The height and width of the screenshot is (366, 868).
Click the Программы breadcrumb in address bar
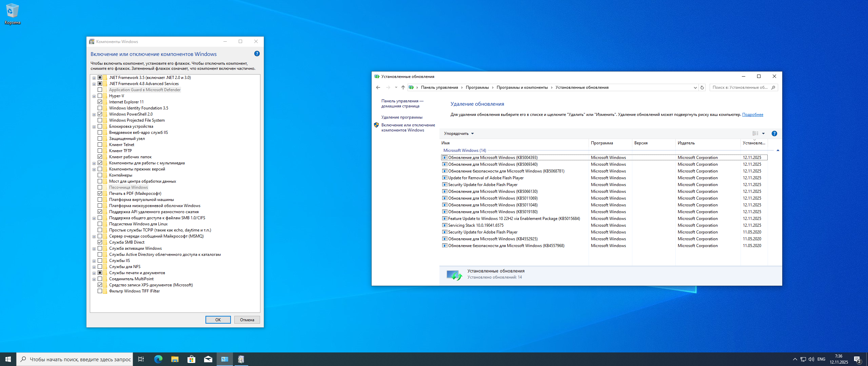(477, 87)
